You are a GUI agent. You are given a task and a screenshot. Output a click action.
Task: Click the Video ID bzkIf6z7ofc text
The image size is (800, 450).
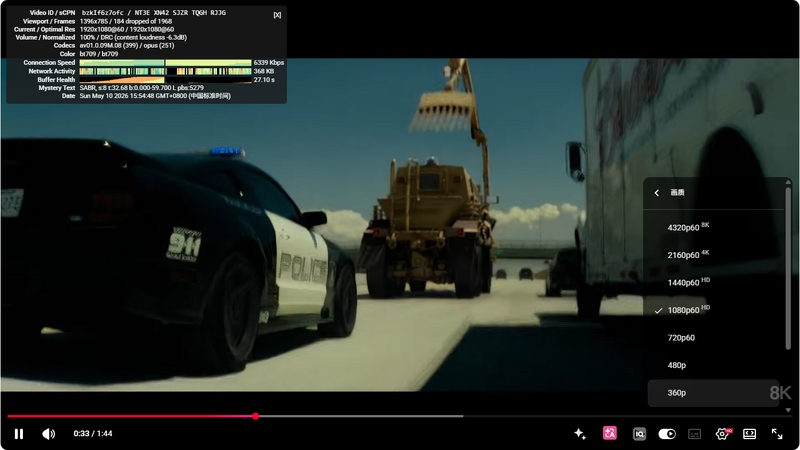point(103,13)
